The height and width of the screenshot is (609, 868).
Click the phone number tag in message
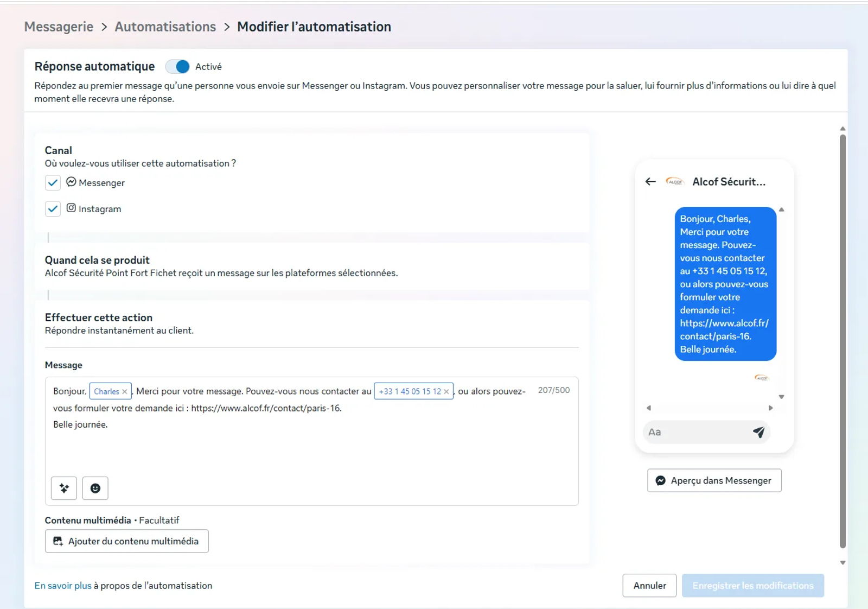click(x=410, y=391)
